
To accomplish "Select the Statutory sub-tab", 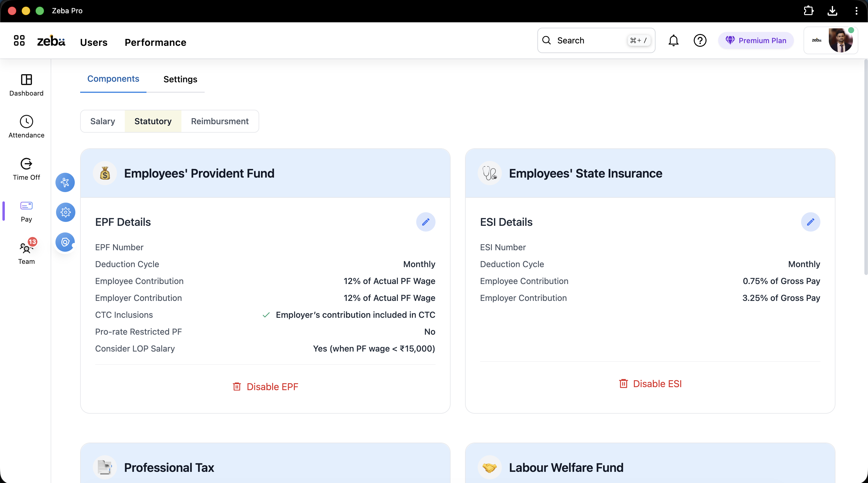I will (153, 121).
